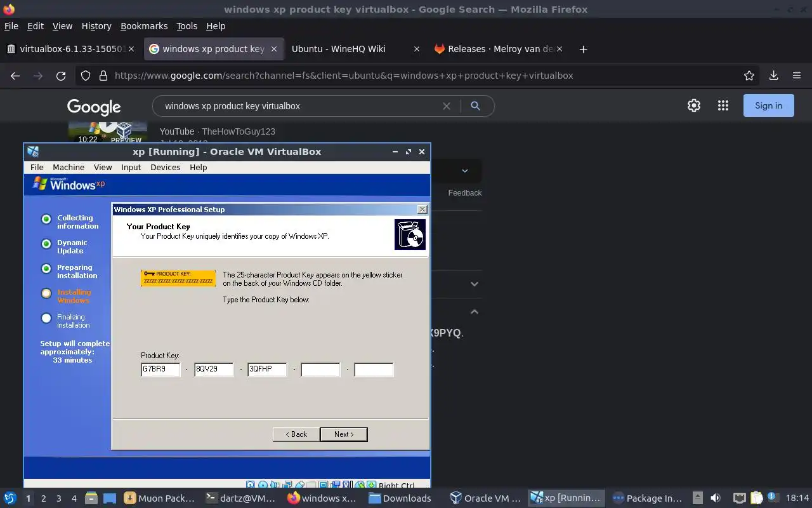Open the Firefox Tools menu
Viewport: 812px width, 508px height.
pyautogui.click(x=187, y=26)
